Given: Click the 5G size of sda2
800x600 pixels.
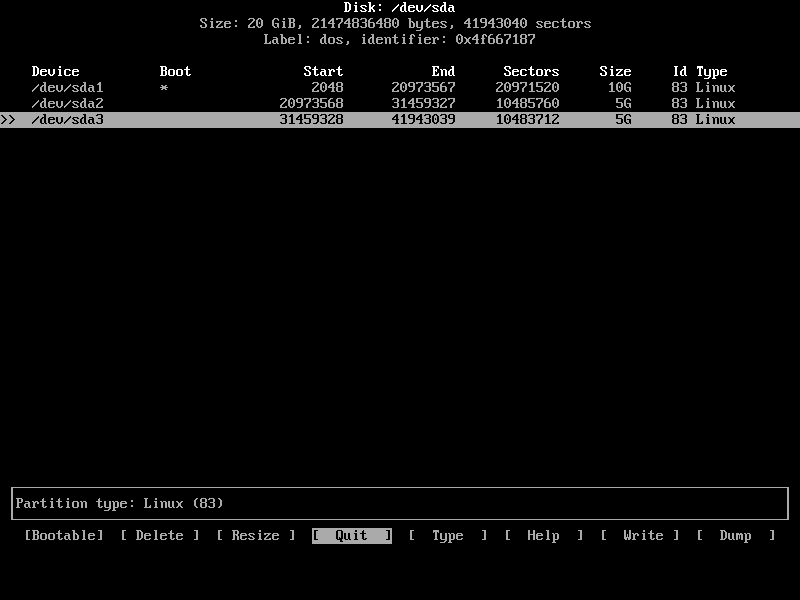Looking at the screenshot, I should tap(623, 104).
